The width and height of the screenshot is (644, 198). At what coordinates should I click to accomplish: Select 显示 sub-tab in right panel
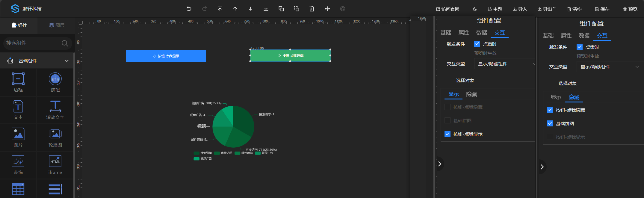click(556, 97)
